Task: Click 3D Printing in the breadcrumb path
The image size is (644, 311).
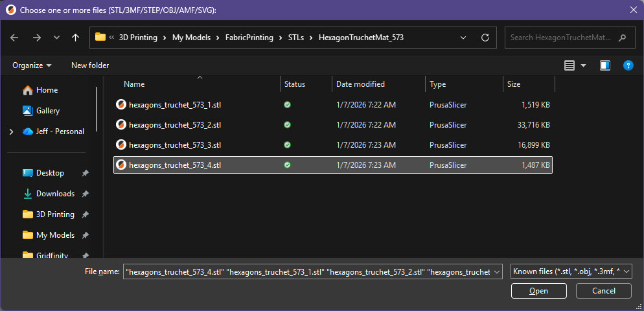Action: tap(138, 38)
